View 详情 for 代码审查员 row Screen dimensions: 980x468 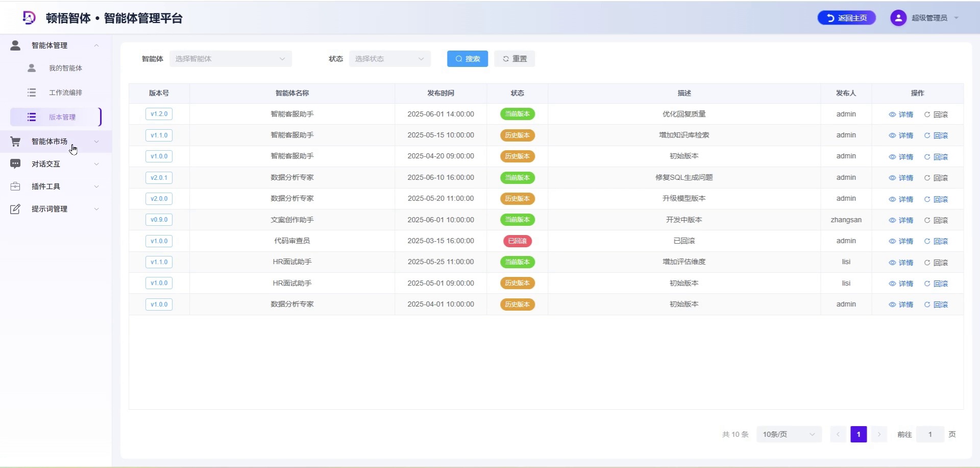coord(901,241)
